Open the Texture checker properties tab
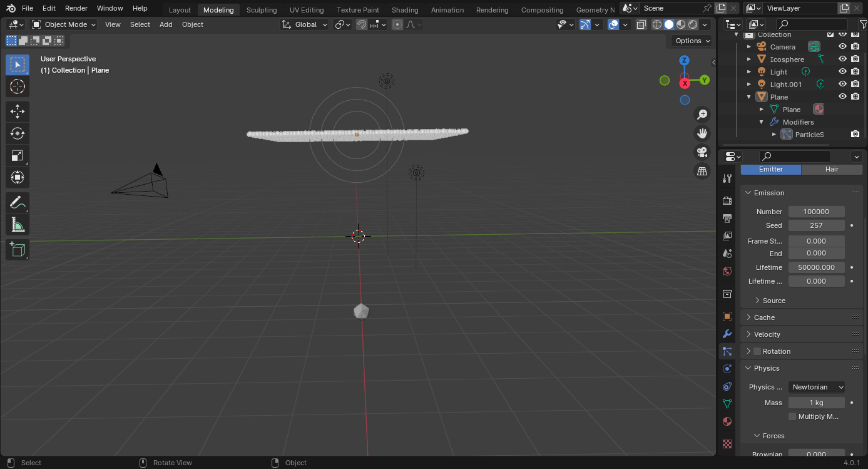 pyautogui.click(x=727, y=444)
